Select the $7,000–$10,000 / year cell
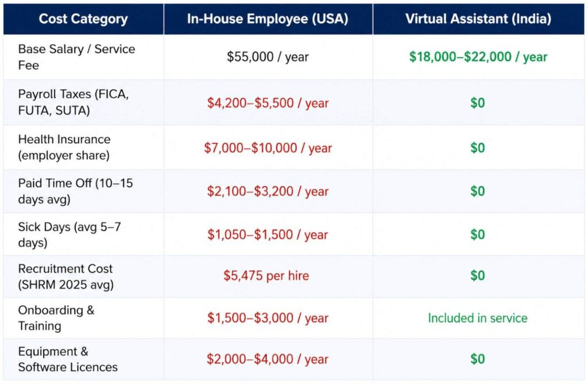Image resolution: width=588 pixels, height=384 pixels. [x=268, y=148]
